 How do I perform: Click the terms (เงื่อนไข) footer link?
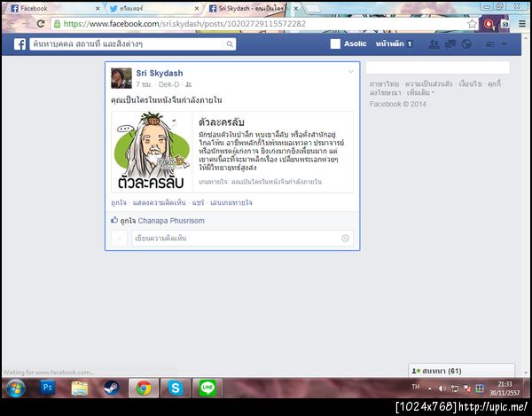pyautogui.click(x=470, y=83)
